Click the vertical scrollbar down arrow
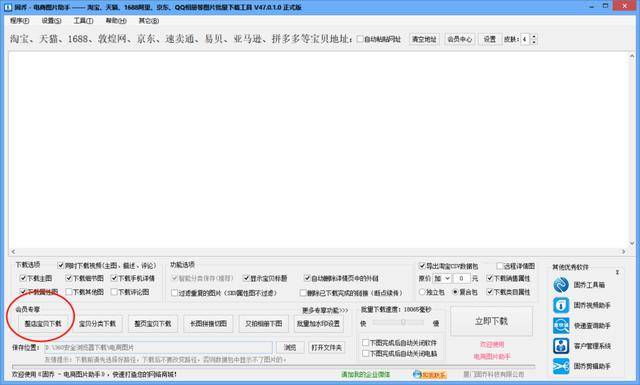640x385 pixels. point(632,243)
